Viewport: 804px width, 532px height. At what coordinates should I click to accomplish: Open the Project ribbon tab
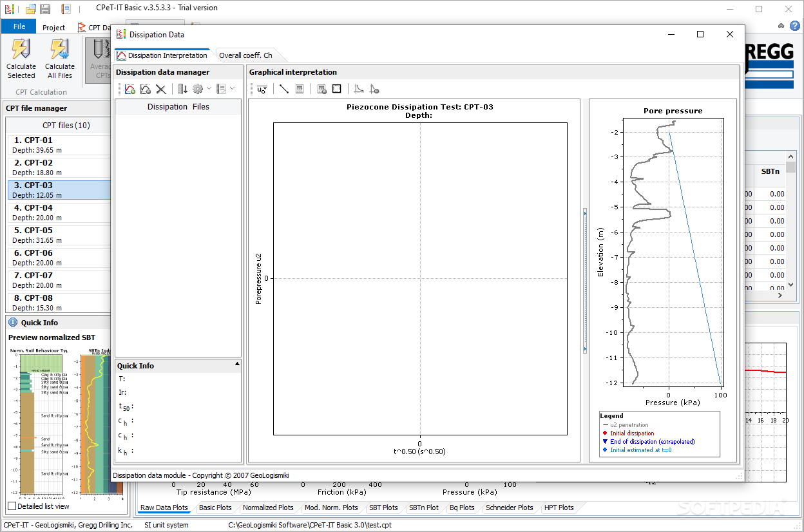pos(53,27)
